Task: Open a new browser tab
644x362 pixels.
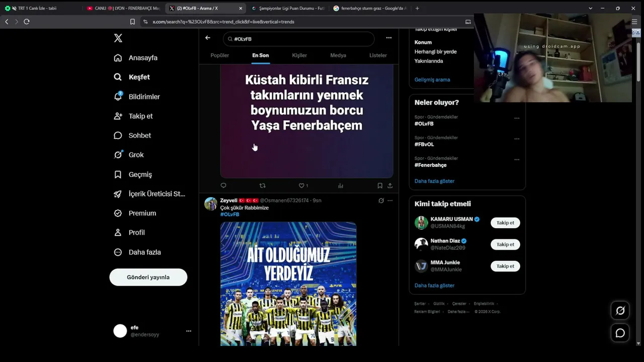Action: click(417, 8)
